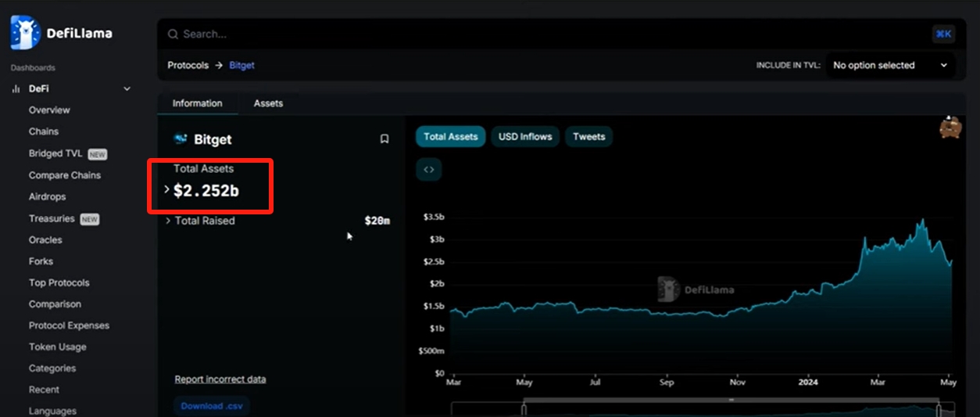The image size is (980, 417).
Task: Open the embed chart code button
Action: pyautogui.click(x=428, y=169)
